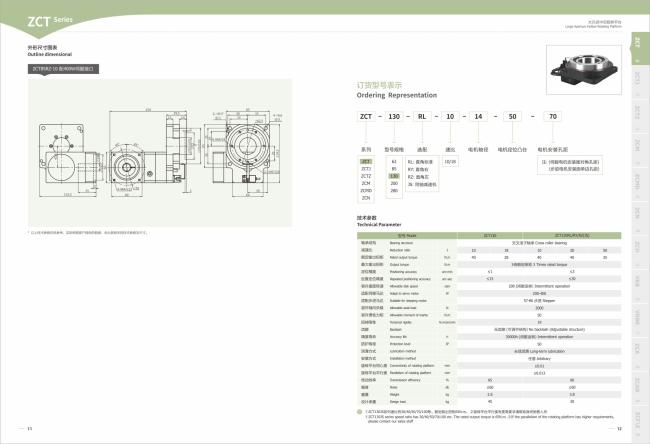Screen dimensions: 650x444
Task: Click the 70 motor mounting hole box
Action: [x=554, y=116]
